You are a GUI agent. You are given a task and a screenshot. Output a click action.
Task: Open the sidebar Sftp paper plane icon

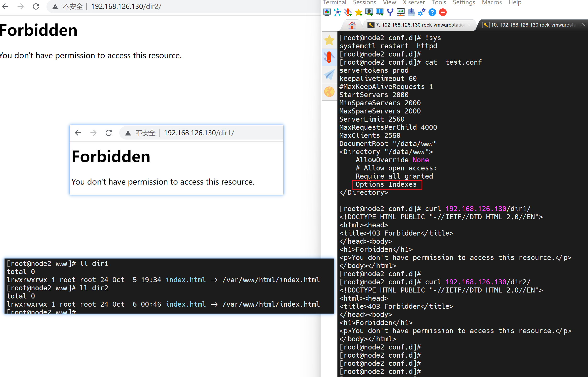click(329, 74)
